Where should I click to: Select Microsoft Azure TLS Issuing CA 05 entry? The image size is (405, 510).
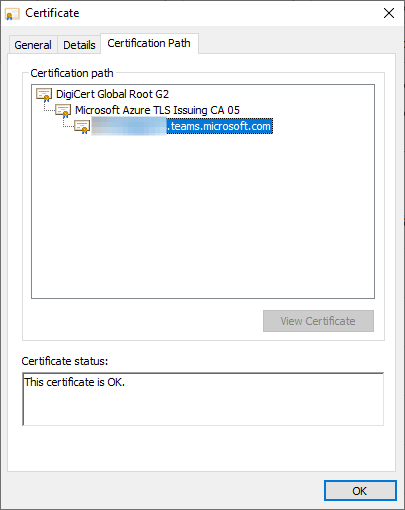[157, 110]
